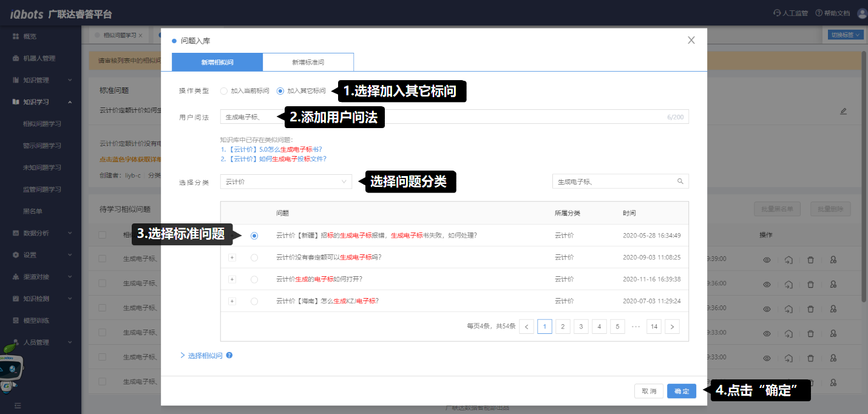Click the 人工监管 headset icon
The height and width of the screenshot is (414, 868).
tap(777, 13)
